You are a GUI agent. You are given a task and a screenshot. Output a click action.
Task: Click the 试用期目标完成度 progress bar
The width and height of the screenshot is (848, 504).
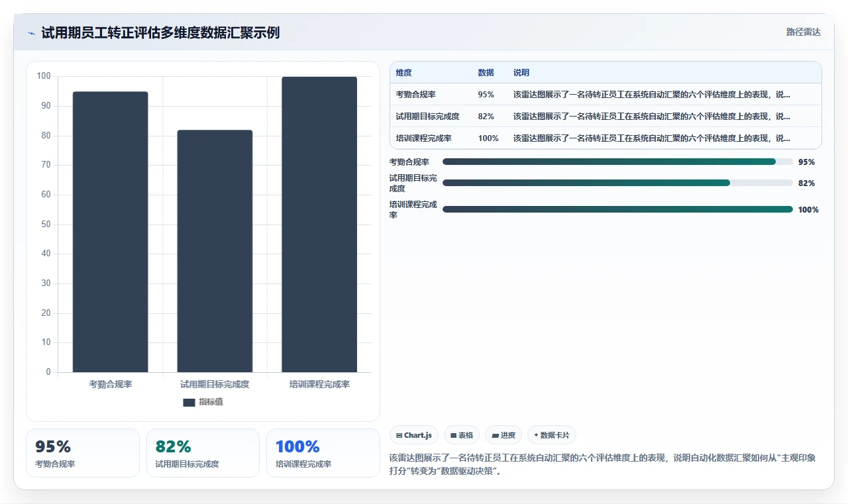[x=617, y=183]
